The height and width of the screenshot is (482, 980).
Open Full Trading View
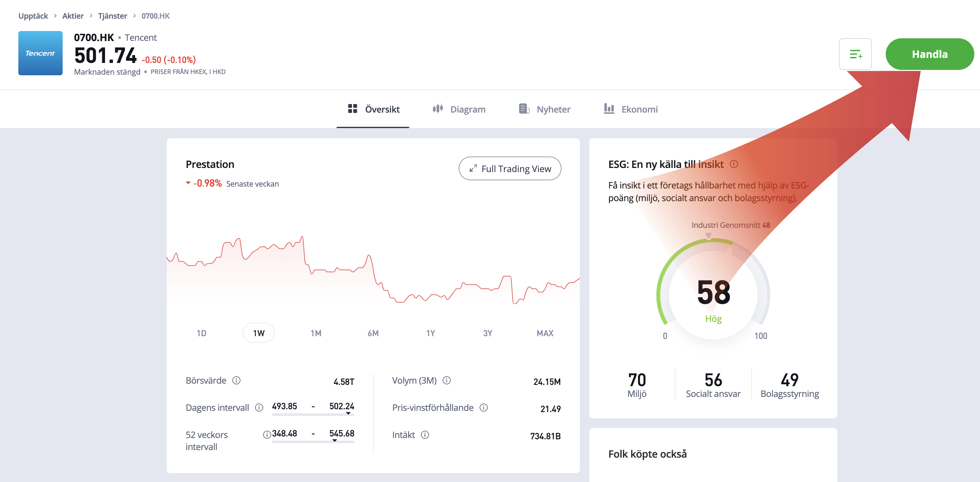(510, 169)
